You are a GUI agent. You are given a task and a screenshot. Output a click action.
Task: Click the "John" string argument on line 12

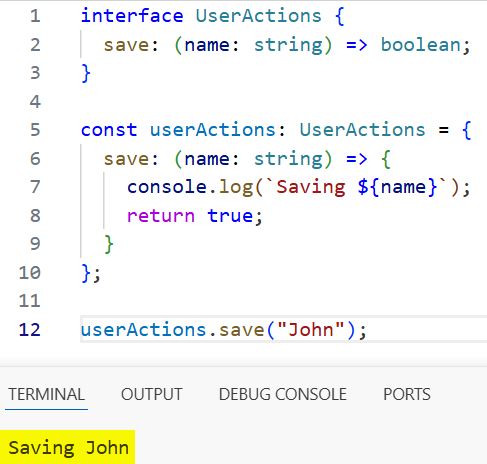311,330
